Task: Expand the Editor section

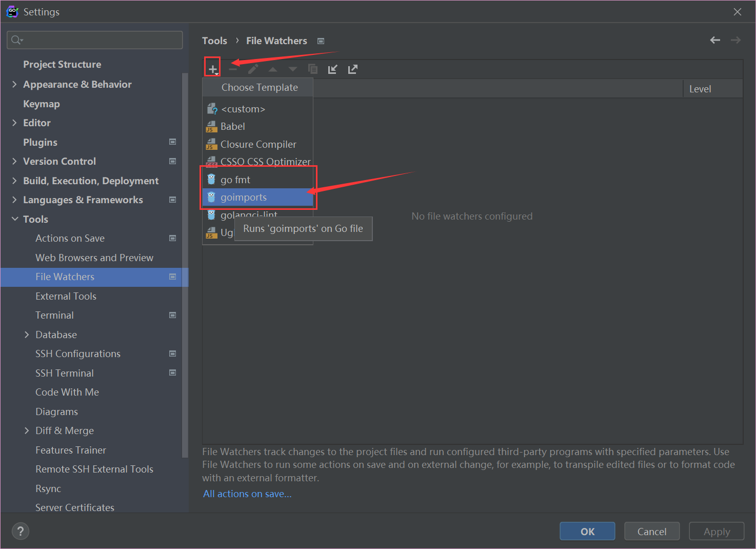Action: pos(14,123)
